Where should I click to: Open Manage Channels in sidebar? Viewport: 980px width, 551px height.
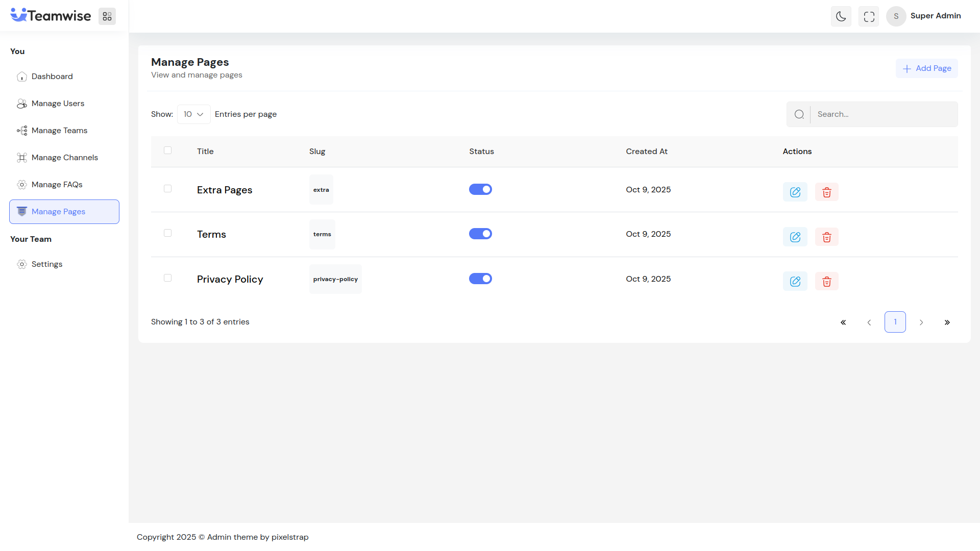click(x=64, y=158)
